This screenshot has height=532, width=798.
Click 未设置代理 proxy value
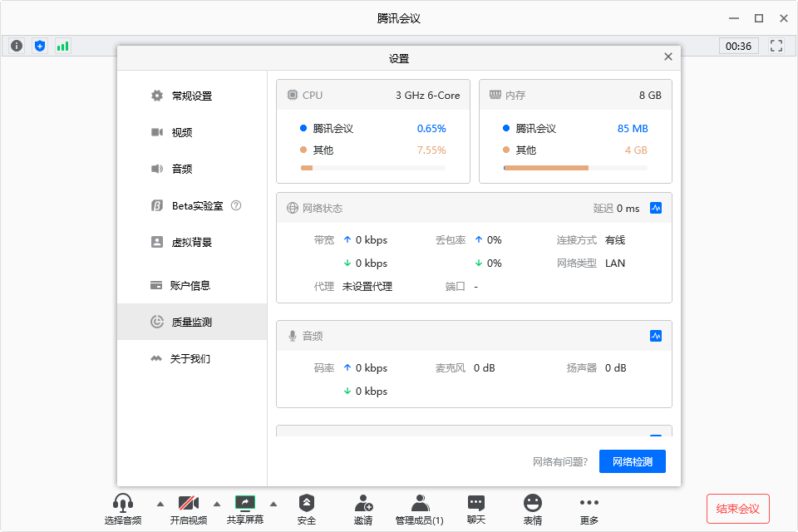click(x=367, y=287)
